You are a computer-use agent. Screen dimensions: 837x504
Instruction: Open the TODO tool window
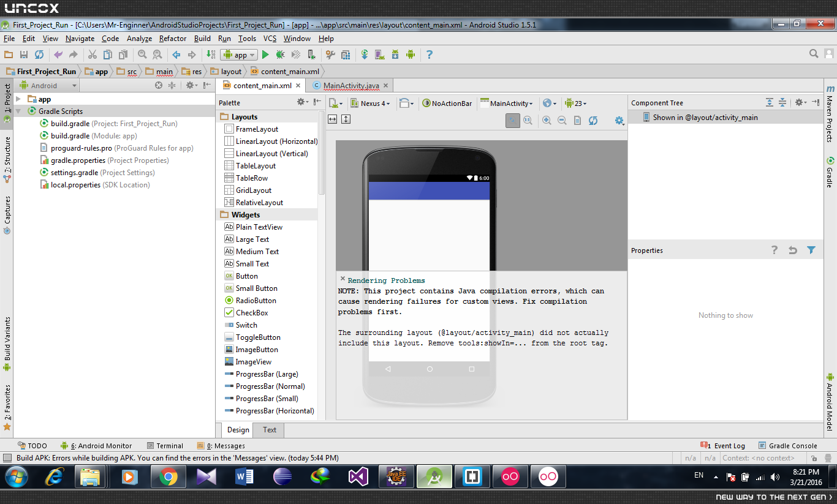[32, 446]
